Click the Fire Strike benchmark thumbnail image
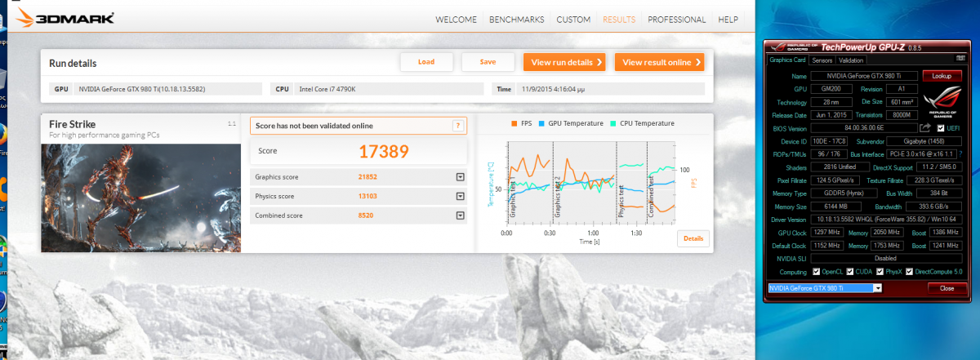Screen dimensions: 980x360 coord(141,198)
